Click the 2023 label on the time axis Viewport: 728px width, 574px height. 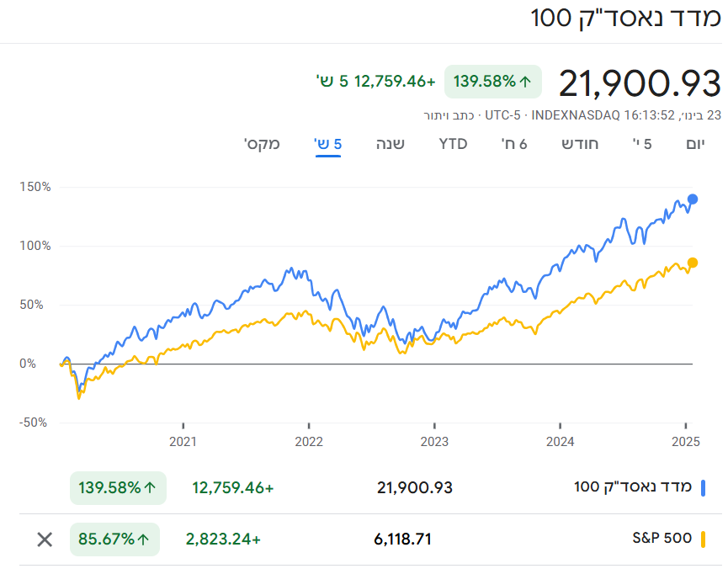434,441
